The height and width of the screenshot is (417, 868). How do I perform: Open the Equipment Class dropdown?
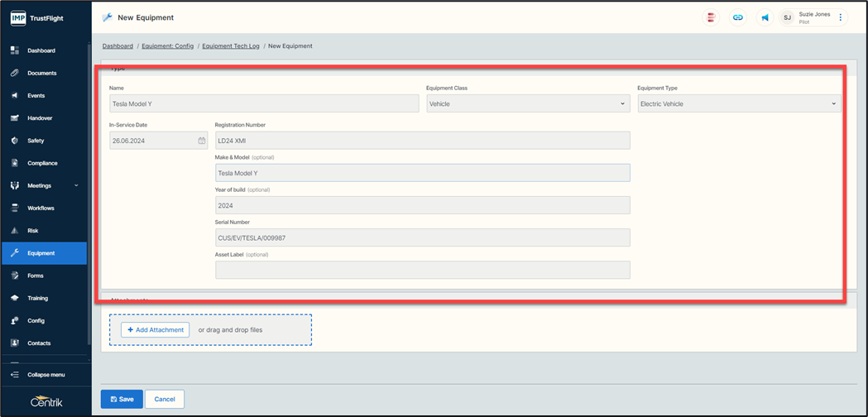click(x=528, y=103)
